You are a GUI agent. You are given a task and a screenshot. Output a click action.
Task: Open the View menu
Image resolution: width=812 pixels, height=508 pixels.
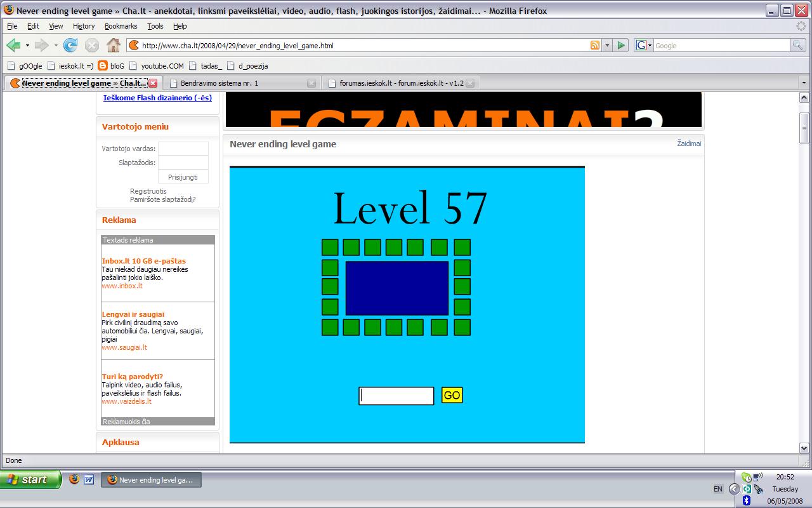tap(56, 26)
